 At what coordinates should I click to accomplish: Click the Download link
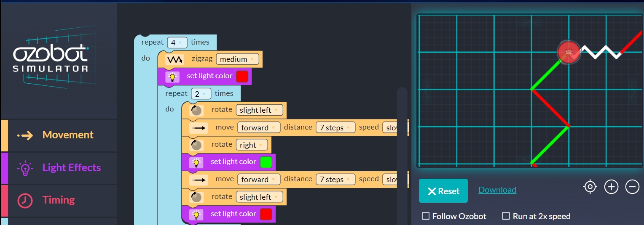pos(497,190)
